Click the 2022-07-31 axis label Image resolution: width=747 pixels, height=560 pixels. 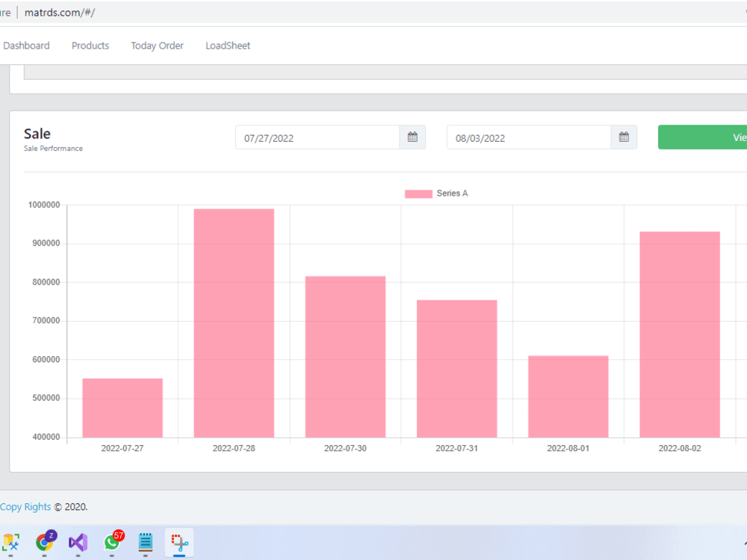pyautogui.click(x=457, y=448)
